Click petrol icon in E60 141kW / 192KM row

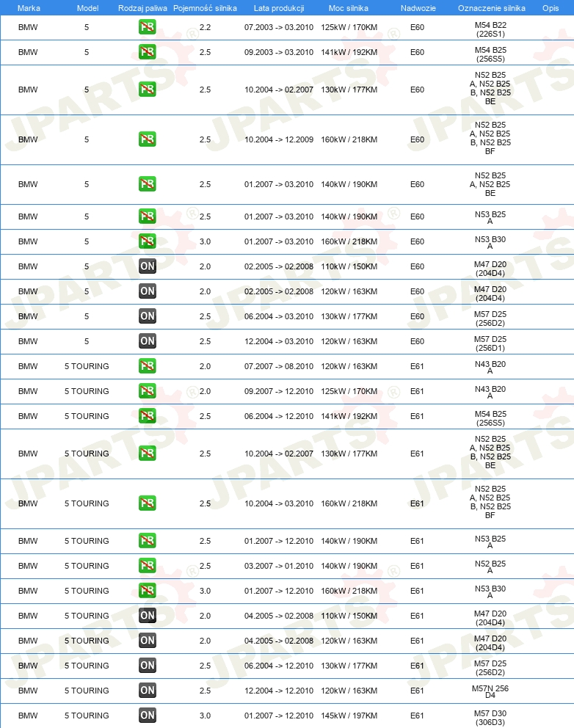(148, 51)
